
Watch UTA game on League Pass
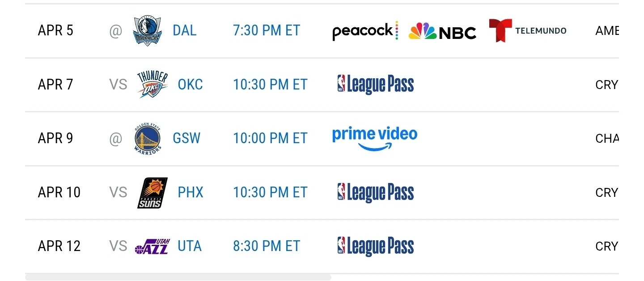(376, 247)
